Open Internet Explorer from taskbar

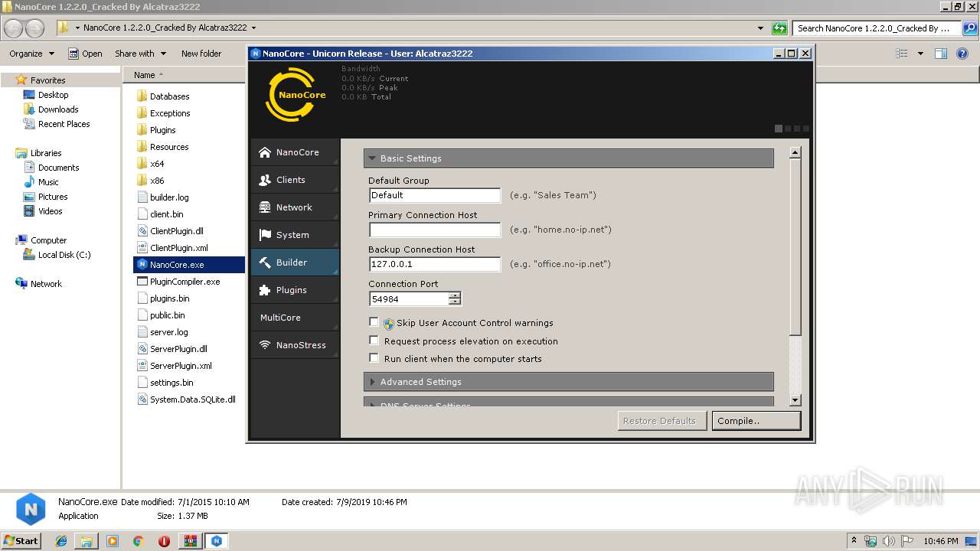coord(61,541)
